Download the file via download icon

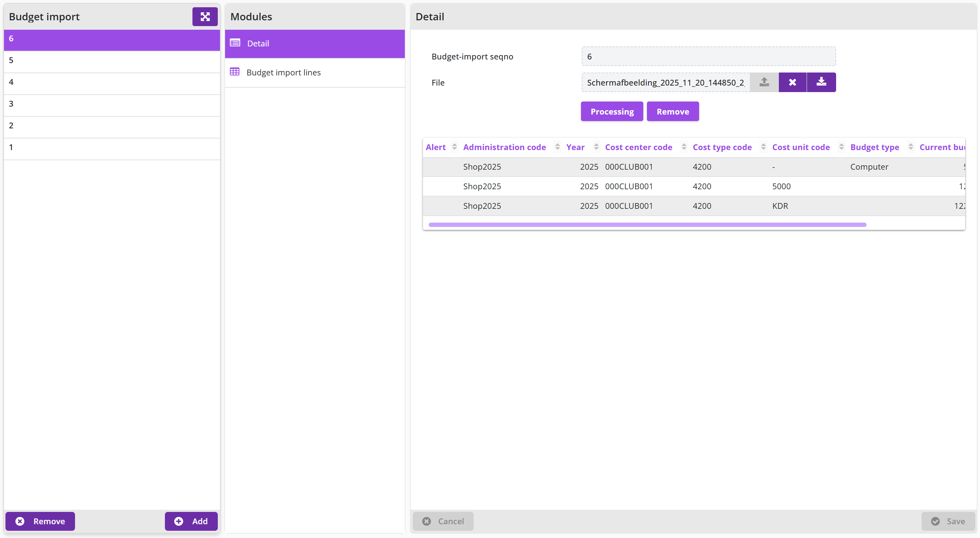coord(821,82)
